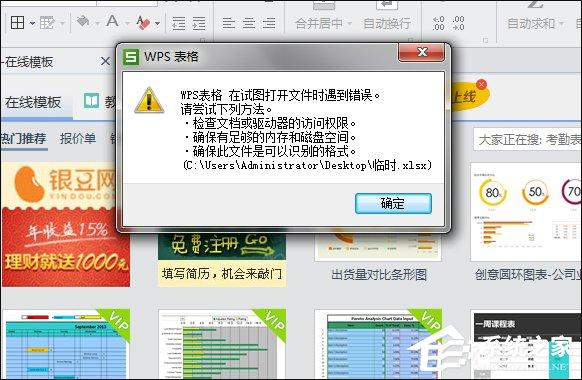Screen dimensions: 582x380
Task: Switch to the 在线模板 navigation tab
Action: [33, 102]
